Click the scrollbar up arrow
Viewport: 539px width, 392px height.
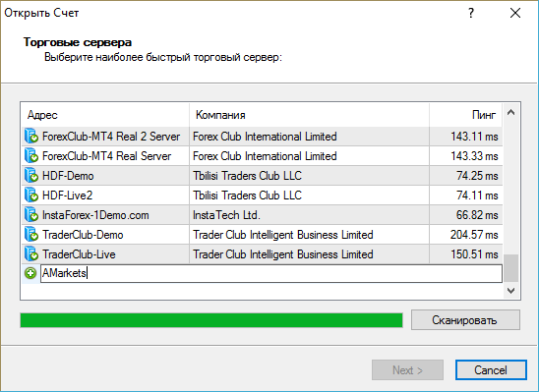point(510,112)
